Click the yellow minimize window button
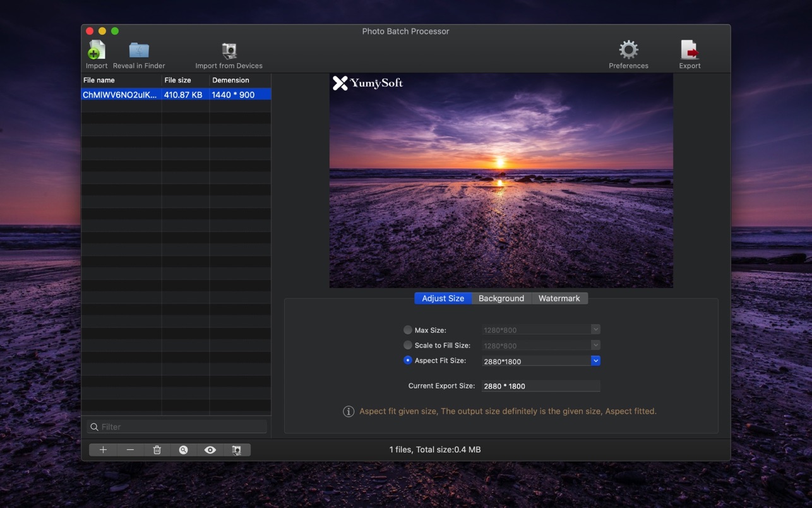The image size is (812, 508). pos(102,31)
